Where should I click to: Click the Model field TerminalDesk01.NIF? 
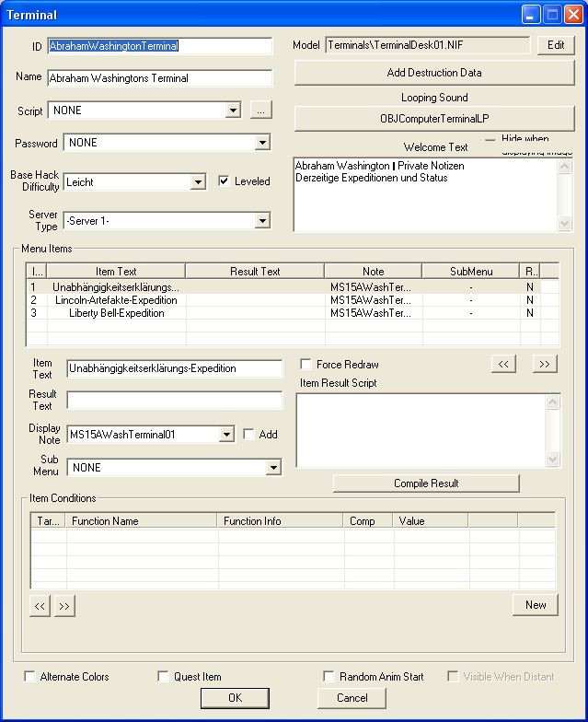point(427,45)
